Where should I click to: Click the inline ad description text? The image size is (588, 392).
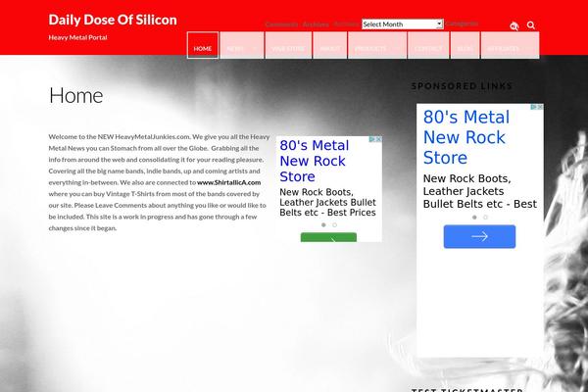(x=327, y=202)
